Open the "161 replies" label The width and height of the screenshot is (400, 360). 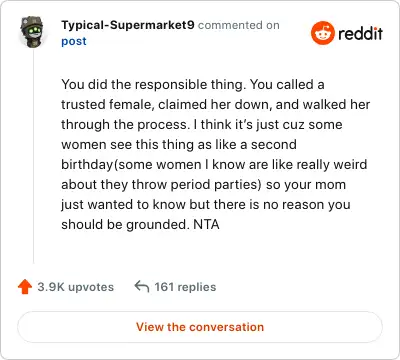(185, 287)
